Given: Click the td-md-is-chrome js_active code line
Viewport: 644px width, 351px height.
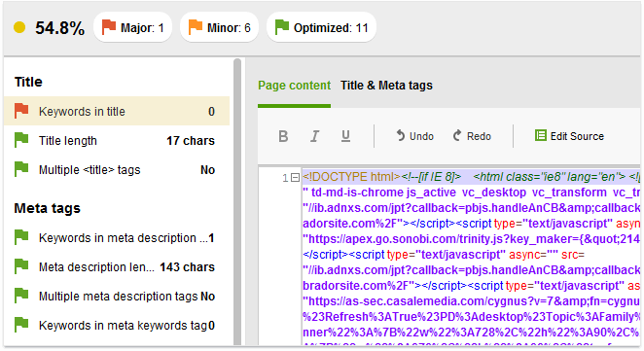Looking at the screenshot, I should [x=471, y=193].
